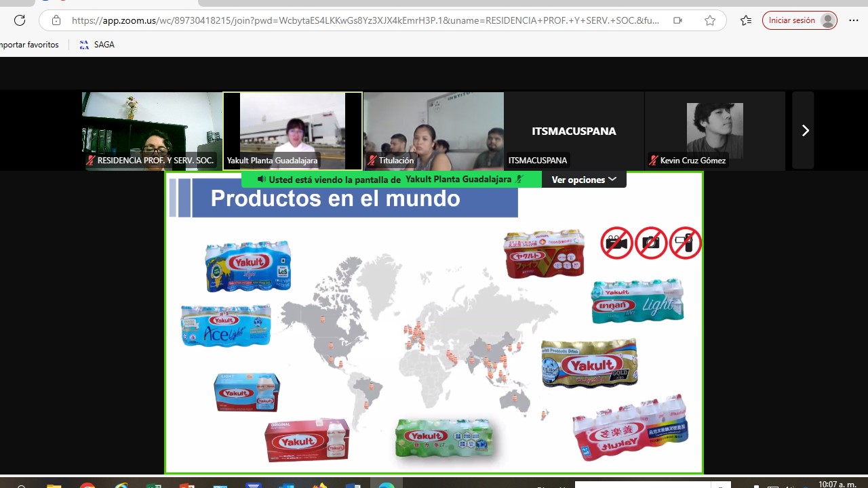Click the no cell phone prohibition icon
Screen dimensions: 868x488
point(686,243)
